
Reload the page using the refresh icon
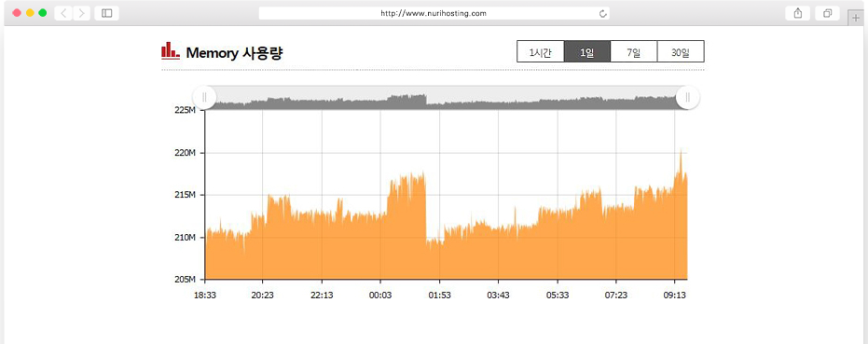click(603, 13)
